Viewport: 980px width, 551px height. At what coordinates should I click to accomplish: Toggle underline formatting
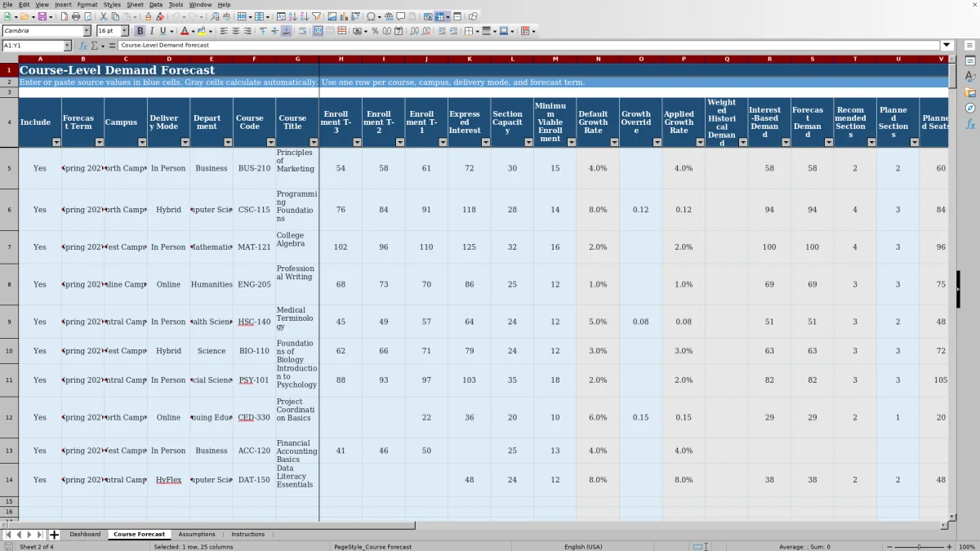(x=163, y=31)
